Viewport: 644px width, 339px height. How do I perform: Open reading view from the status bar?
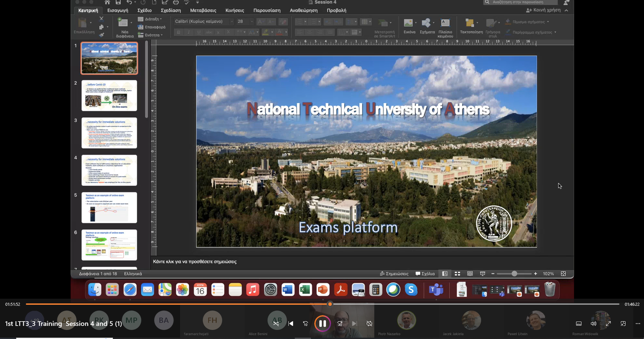[x=470, y=274]
